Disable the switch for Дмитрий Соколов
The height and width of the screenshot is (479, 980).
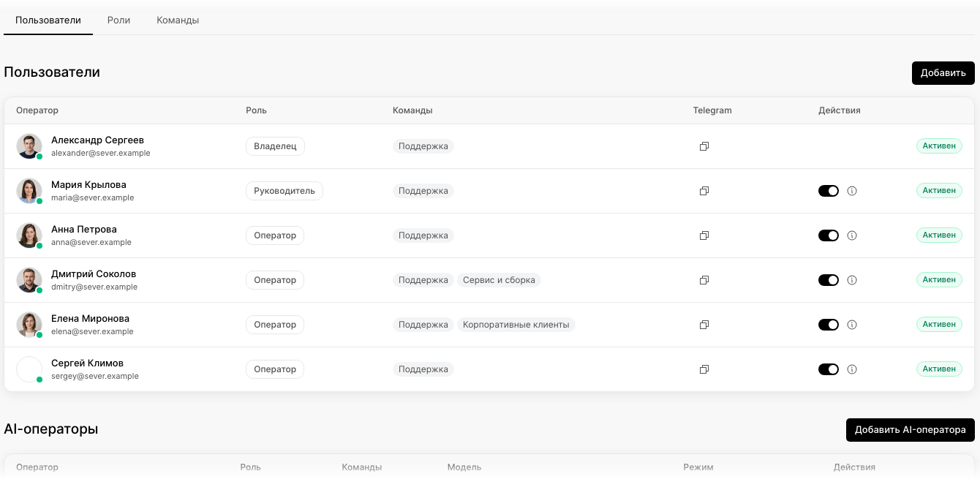(829, 280)
